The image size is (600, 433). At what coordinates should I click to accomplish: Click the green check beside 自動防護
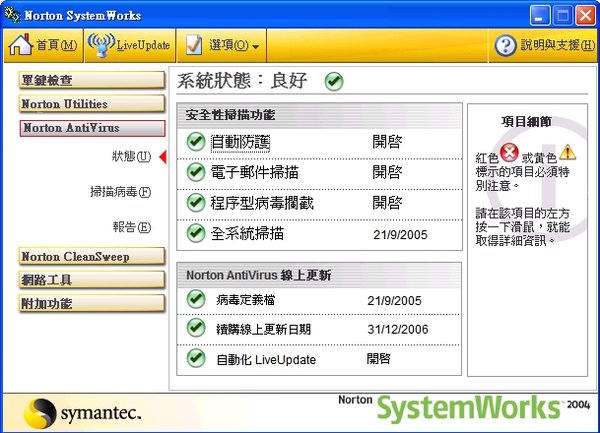coord(196,142)
